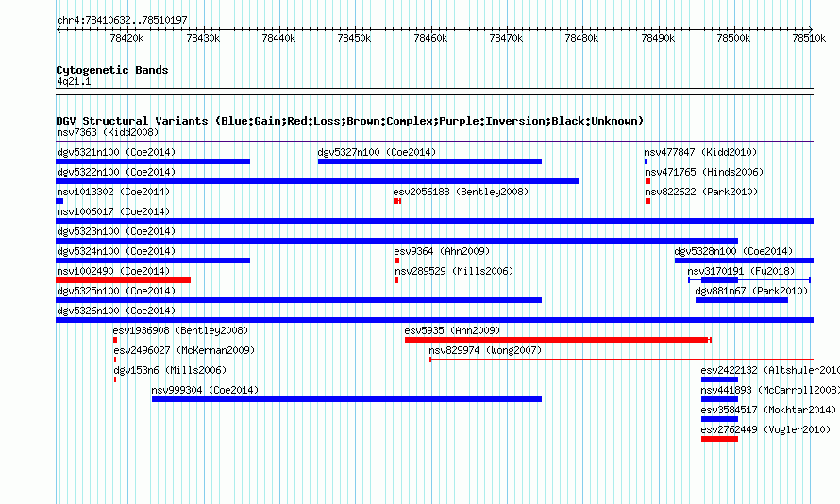Click the 78420k ruler label
Viewport: 840px width, 504px height.
126,38
